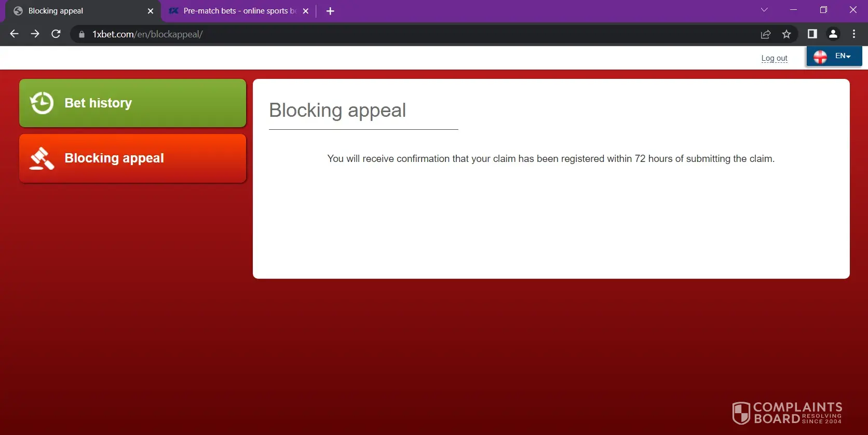Image resolution: width=868 pixels, height=435 pixels.
Task: Reload the current page
Action: click(x=56, y=34)
